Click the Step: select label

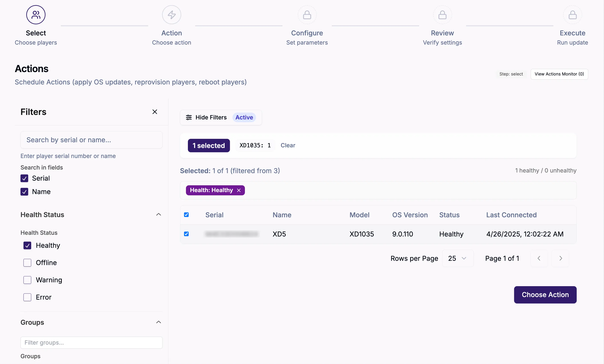point(511,74)
